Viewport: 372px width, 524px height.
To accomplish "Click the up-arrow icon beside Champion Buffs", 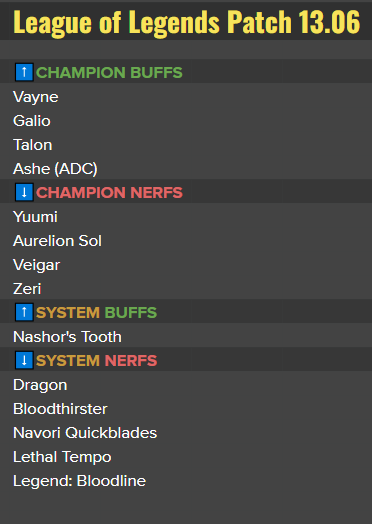I will (x=24, y=72).
